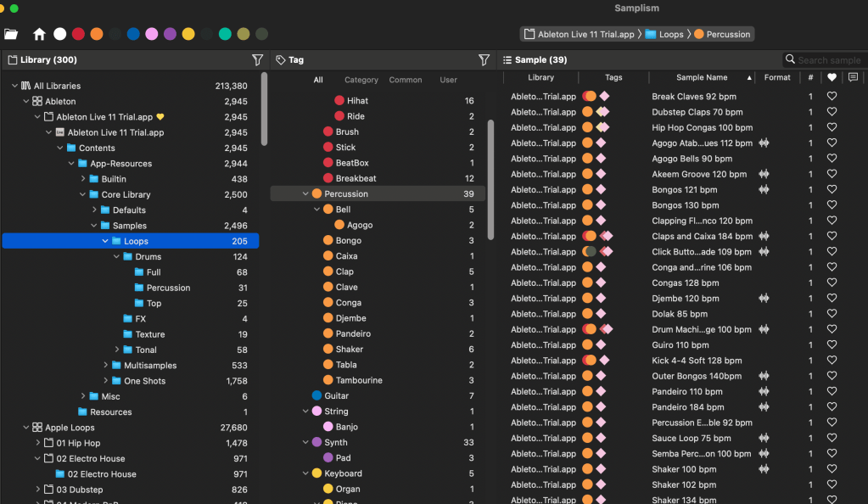868x504 pixels.
Task: Expand the Tonal folder
Action: click(x=117, y=350)
